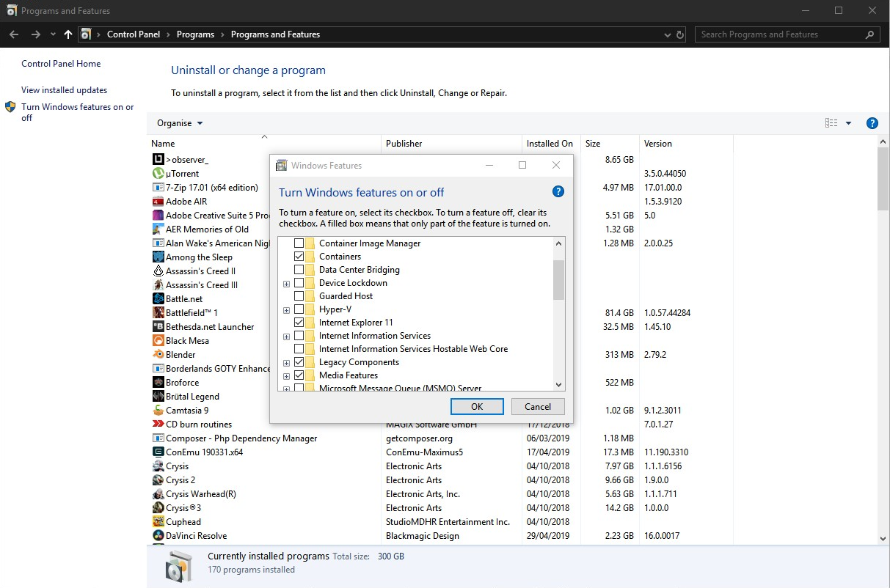Click the Black Mesa program icon
Image resolution: width=890 pixels, height=588 pixels.
point(158,340)
